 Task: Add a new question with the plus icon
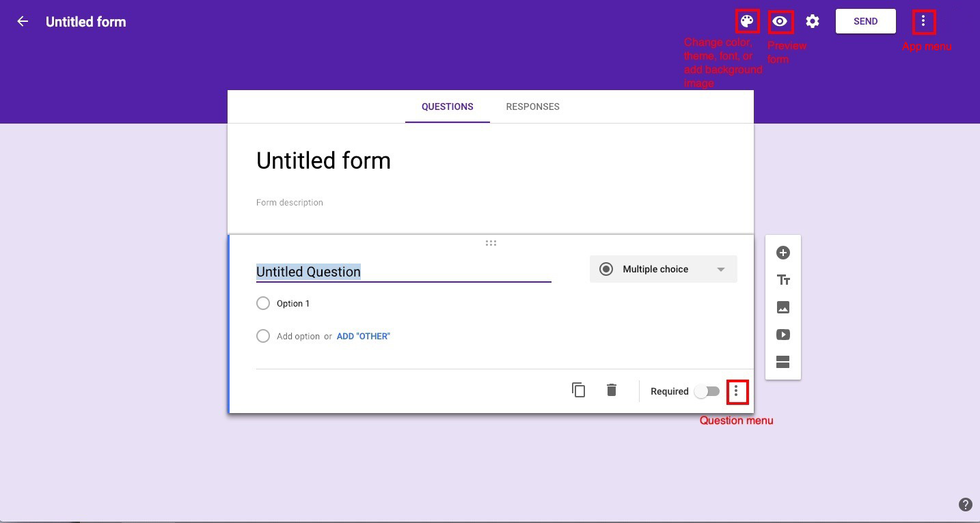click(x=782, y=253)
